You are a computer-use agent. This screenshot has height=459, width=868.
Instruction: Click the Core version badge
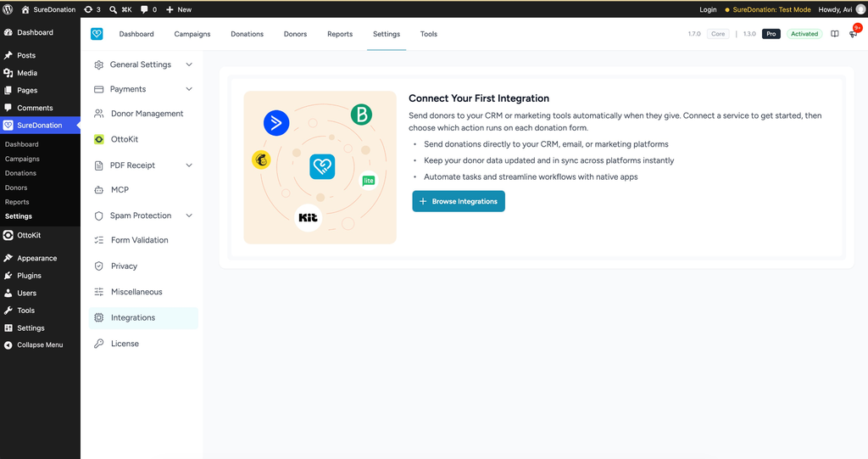click(x=718, y=34)
